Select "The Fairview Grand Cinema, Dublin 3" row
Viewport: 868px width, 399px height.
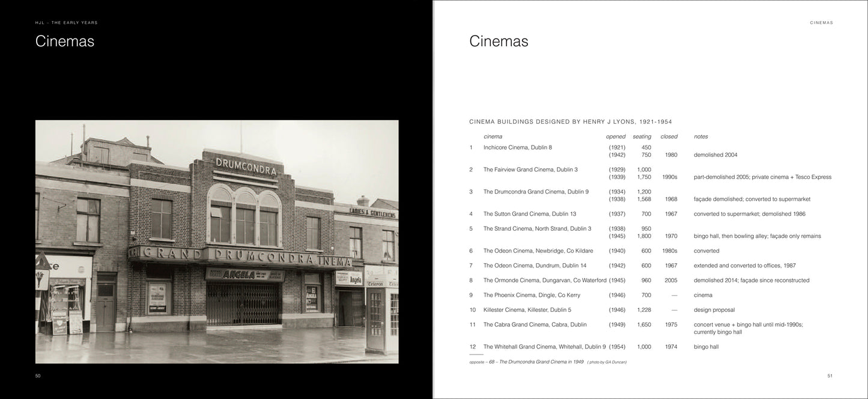pos(530,169)
